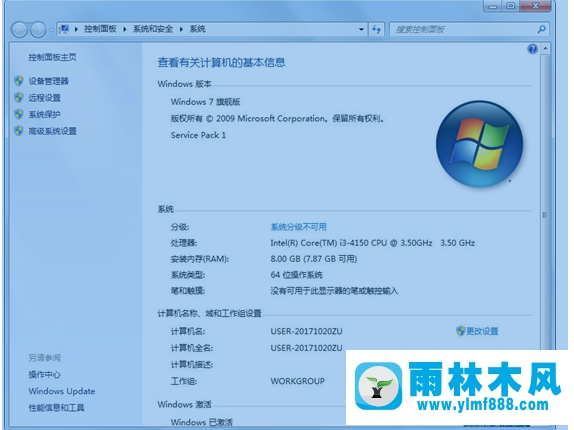Screen dimensions: 574x430
Task: Click the vertical scrollbar thumb
Action: click(x=545, y=215)
